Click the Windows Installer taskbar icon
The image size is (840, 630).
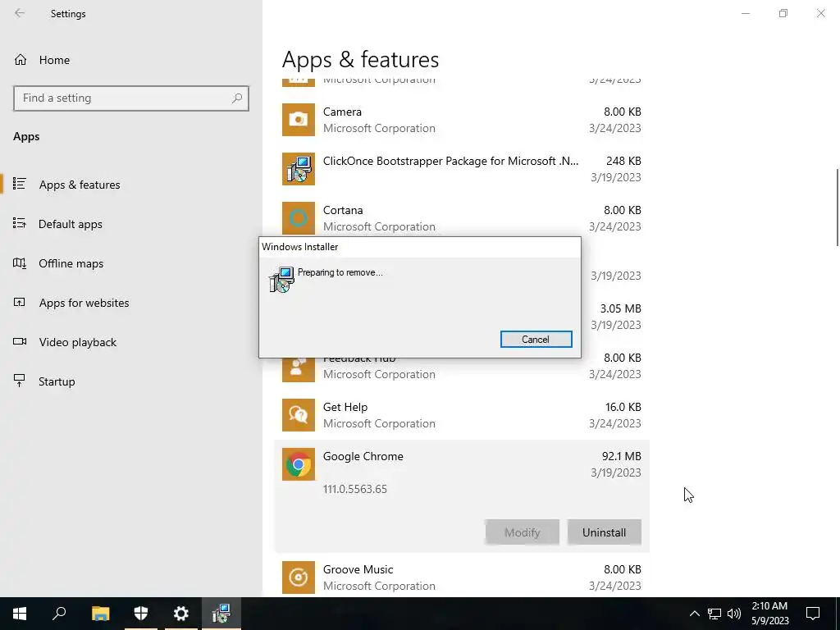[221, 614]
